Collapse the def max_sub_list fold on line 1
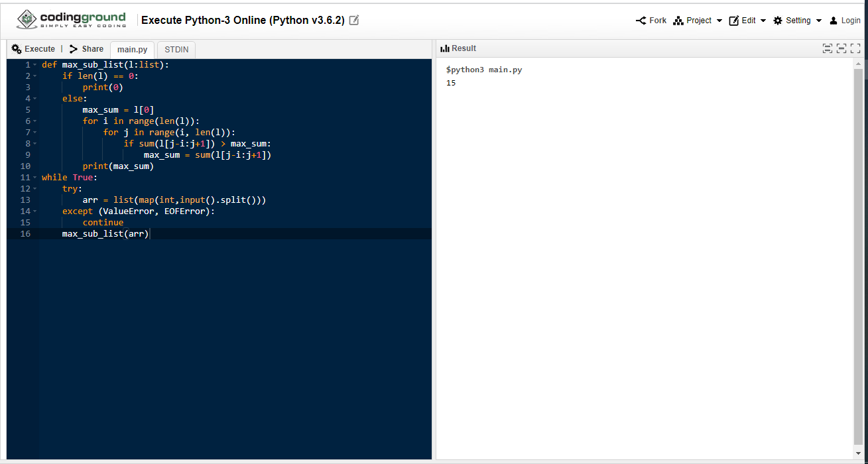The height and width of the screenshot is (464, 868). pos(34,65)
